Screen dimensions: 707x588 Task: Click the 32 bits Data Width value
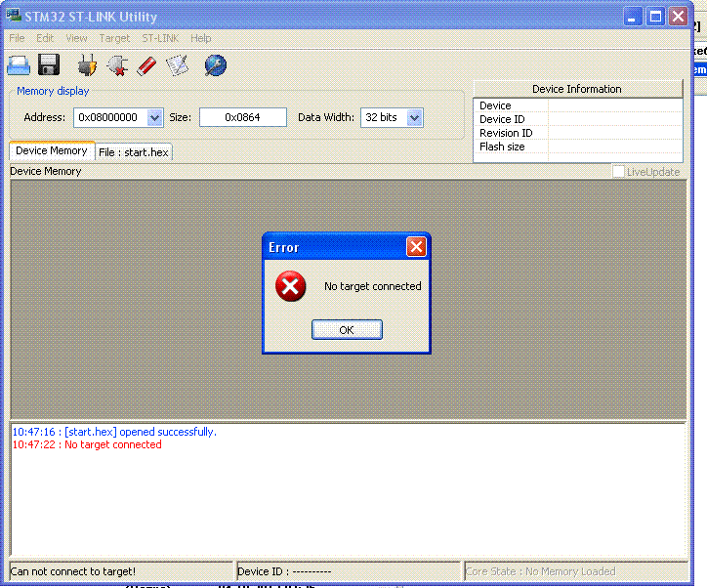point(384,117)
